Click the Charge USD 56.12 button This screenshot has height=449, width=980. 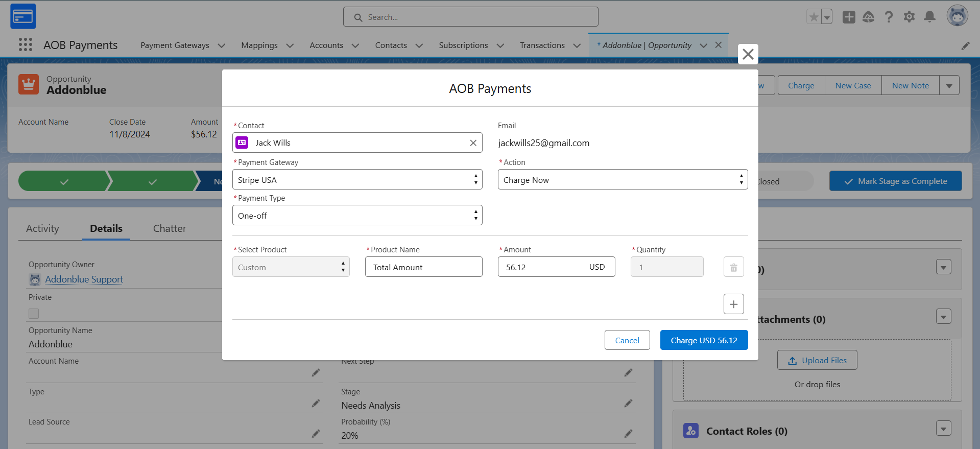[704, 340]
